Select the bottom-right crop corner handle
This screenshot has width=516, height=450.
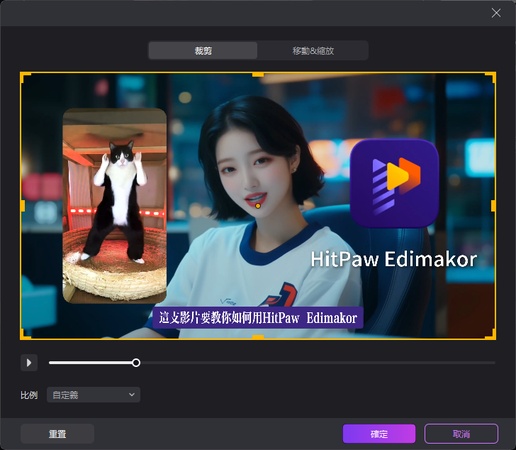pos(491,334)
